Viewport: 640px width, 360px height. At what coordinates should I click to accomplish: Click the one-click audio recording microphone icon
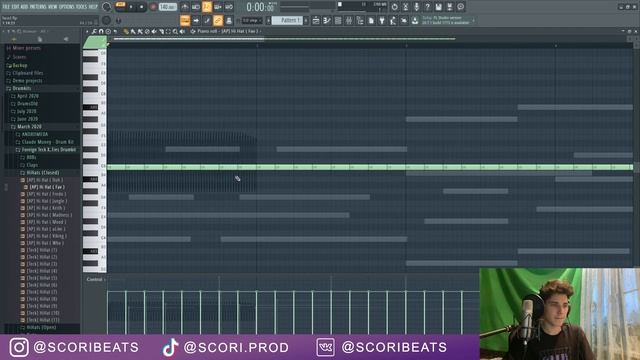[x=416, y=7]
